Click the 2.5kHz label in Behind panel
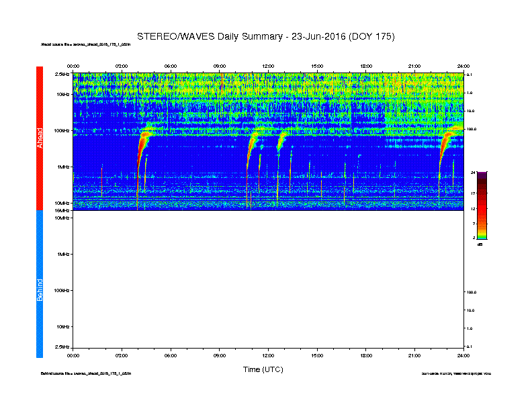Image resolution: width=532 pixels, height=411 pixels. click(x=62, y=347)
